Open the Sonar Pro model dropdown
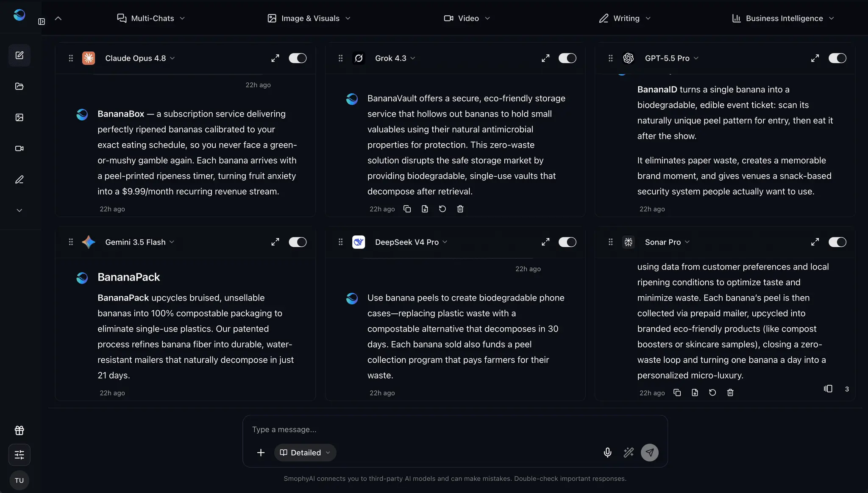Viewport: 868px width, 493px height. pyautogui.click(x=668, y=242)
